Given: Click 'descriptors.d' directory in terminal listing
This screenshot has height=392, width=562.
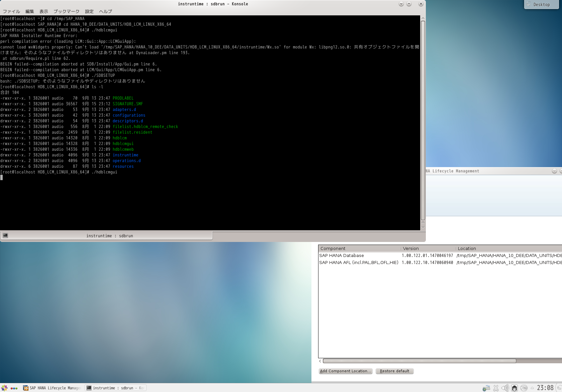Looking at the screenshot, I should point(128,121).
